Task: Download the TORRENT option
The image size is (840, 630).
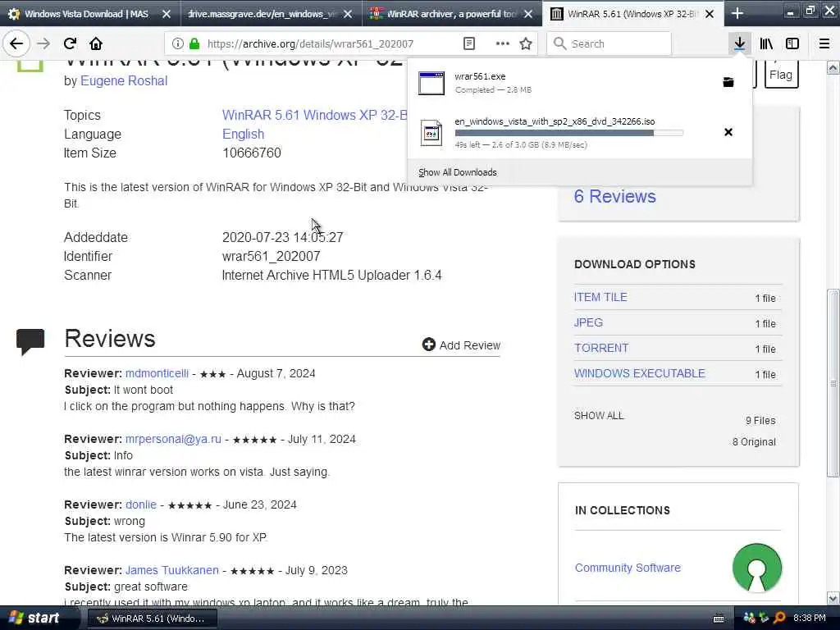Action: click(x=601, y=348)
